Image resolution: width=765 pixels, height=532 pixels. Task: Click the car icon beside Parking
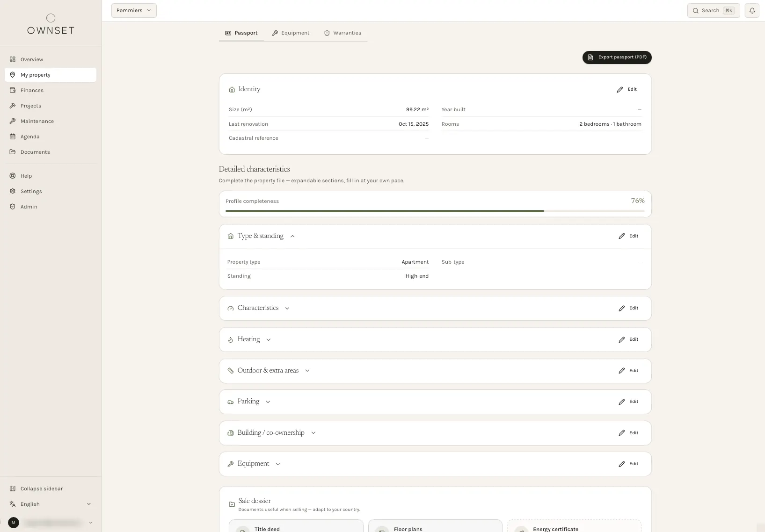230,402
